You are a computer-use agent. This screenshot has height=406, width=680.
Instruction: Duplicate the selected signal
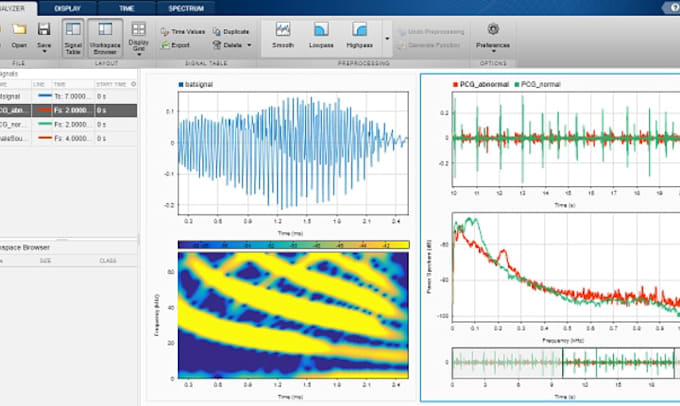click(x=231, y=32)
